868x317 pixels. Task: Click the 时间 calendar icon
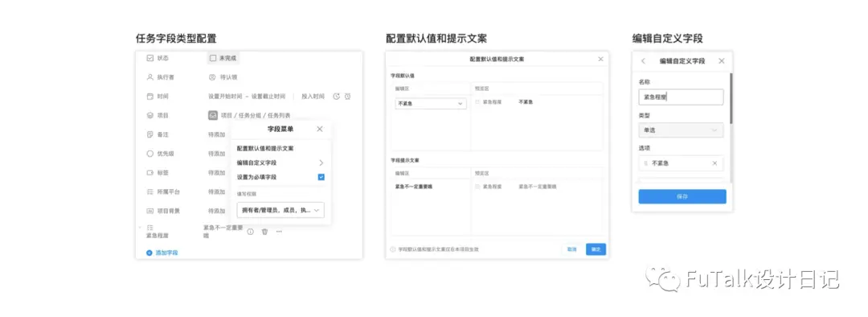(149, 97)
